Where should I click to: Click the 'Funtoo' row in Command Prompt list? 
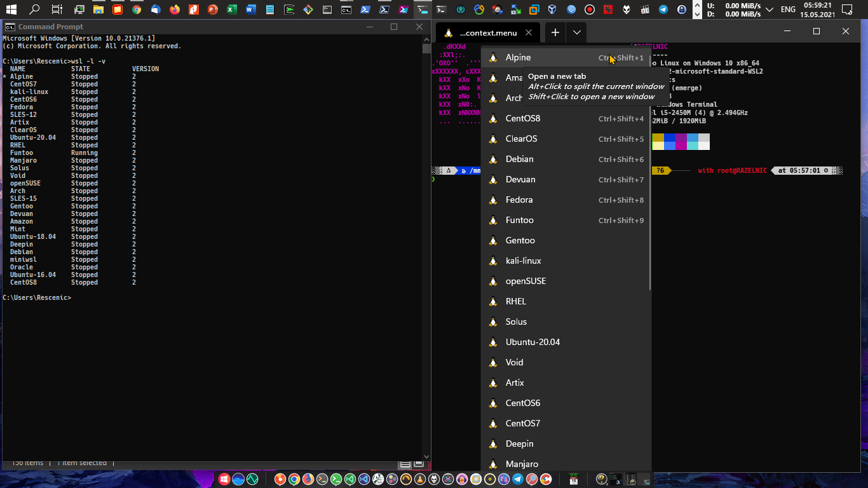72,152
